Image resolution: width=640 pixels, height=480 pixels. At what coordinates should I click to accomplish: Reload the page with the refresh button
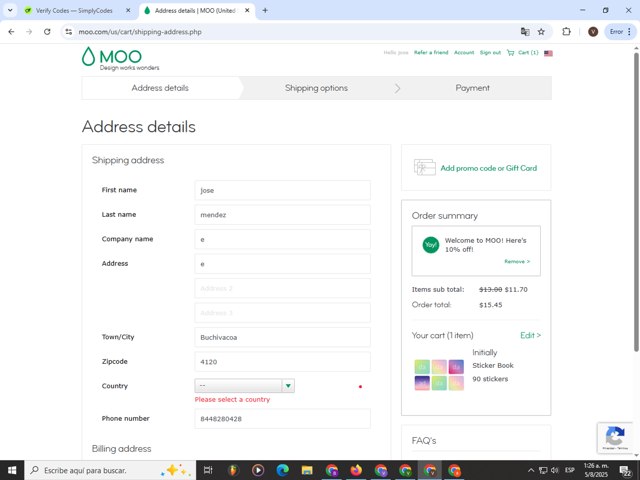click(47, 31)
